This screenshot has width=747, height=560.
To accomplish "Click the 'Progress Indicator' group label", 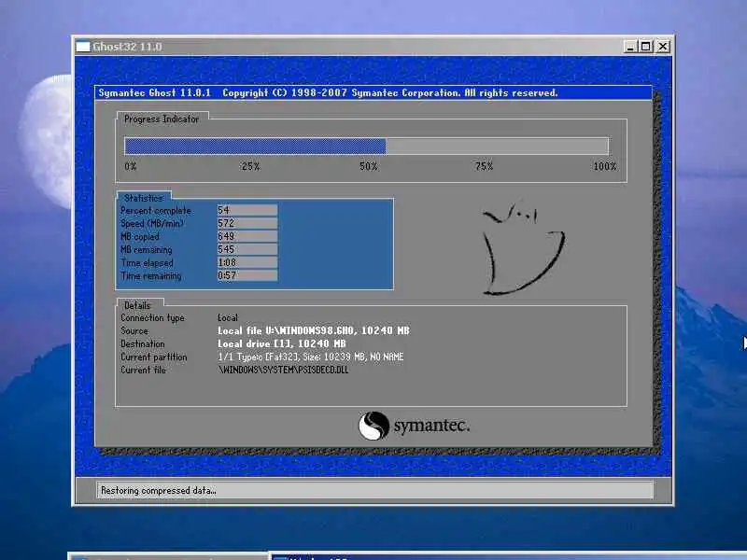I will 162,119.
